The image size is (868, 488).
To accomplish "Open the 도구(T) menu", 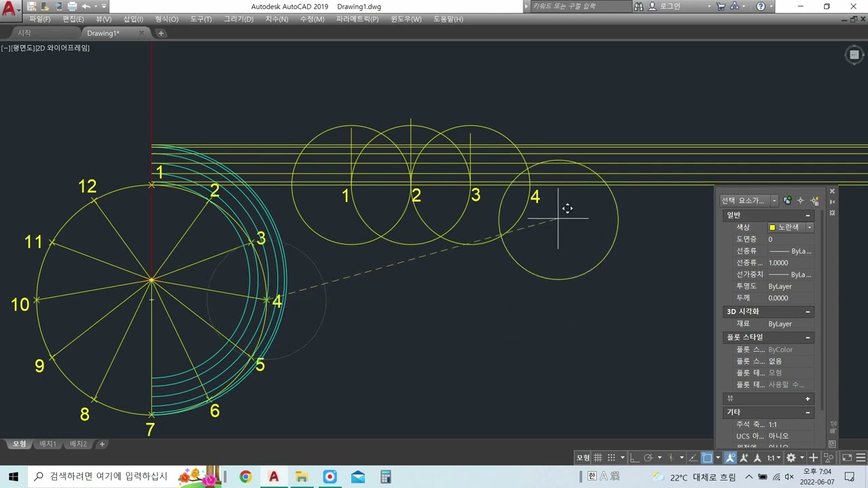I will coord(201,19).
